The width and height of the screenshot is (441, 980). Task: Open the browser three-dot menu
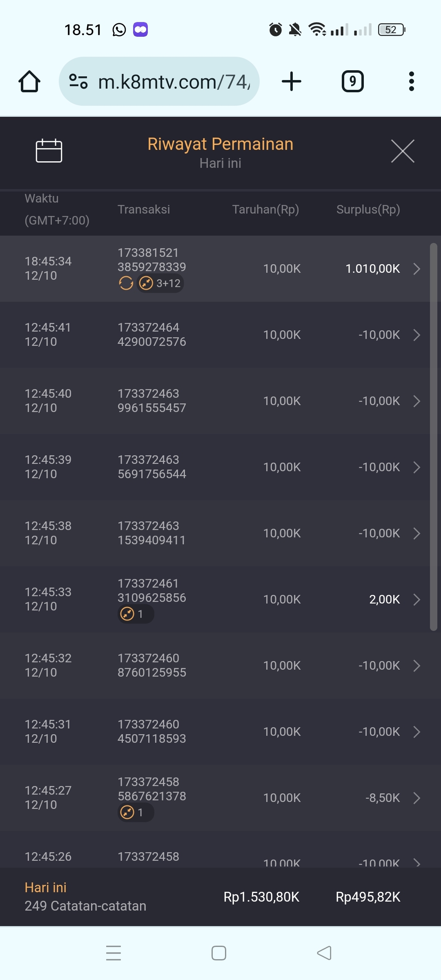[x=412, y=81]
